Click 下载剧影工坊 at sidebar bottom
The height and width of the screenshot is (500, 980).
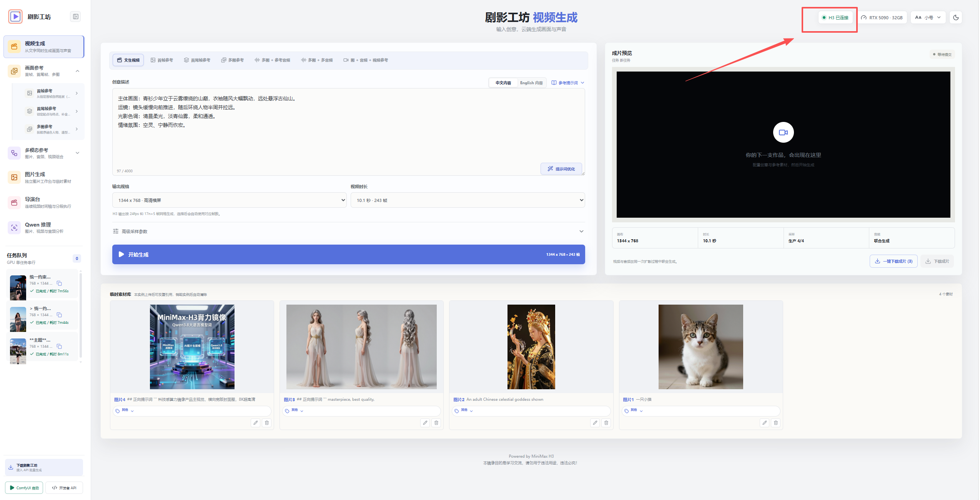pyautogui.click(x=44, y=467)
